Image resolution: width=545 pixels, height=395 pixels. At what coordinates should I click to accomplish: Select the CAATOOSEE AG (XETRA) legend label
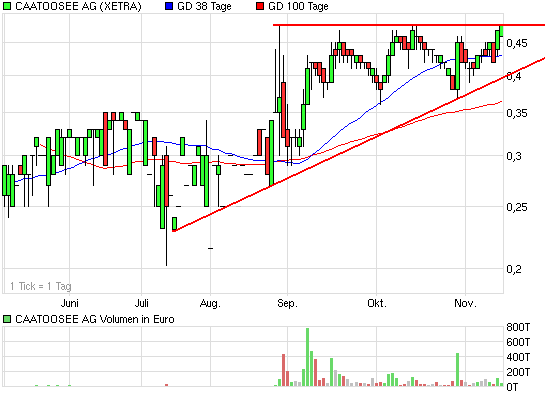pyautogui.click(x=78, y=6)
